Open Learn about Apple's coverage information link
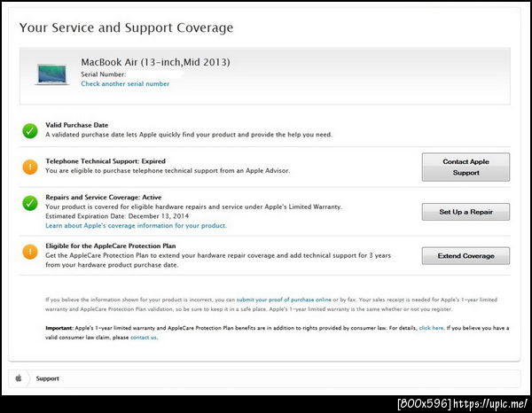 tap(136, 225)
